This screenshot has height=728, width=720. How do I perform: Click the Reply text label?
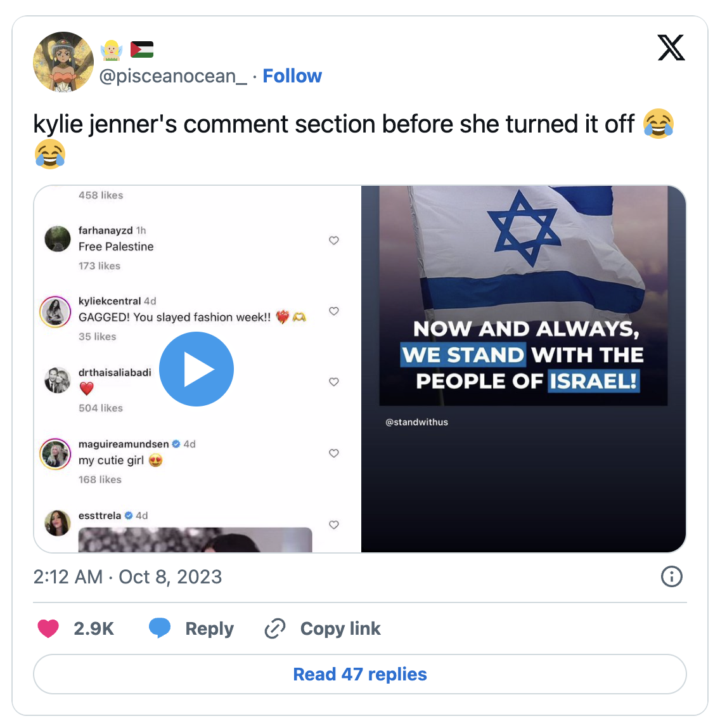(x=210, y=628)
